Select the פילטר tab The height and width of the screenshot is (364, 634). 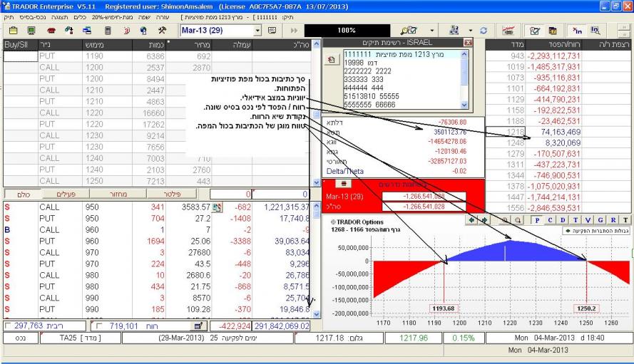(x=172, y=194)
